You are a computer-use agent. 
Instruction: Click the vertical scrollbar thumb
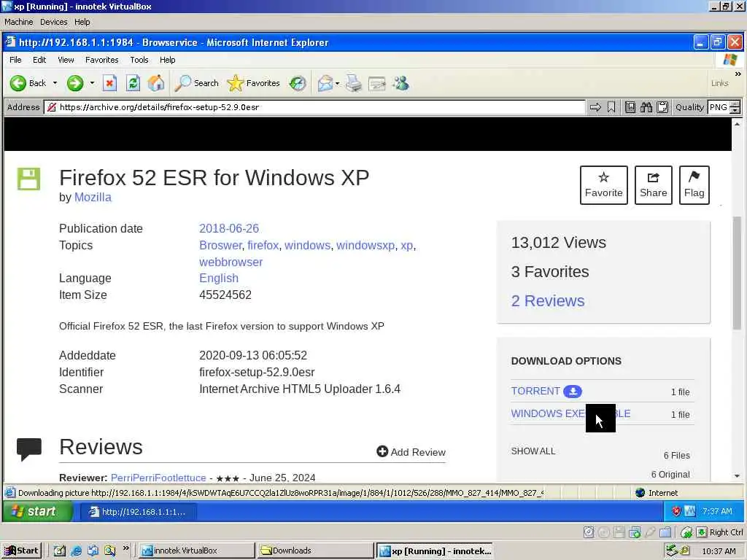[737, 273]
